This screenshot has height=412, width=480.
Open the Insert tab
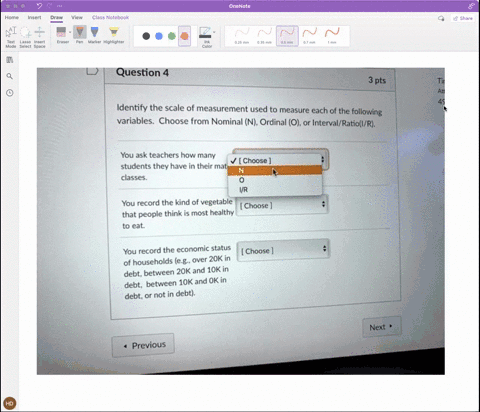(34, 17)
